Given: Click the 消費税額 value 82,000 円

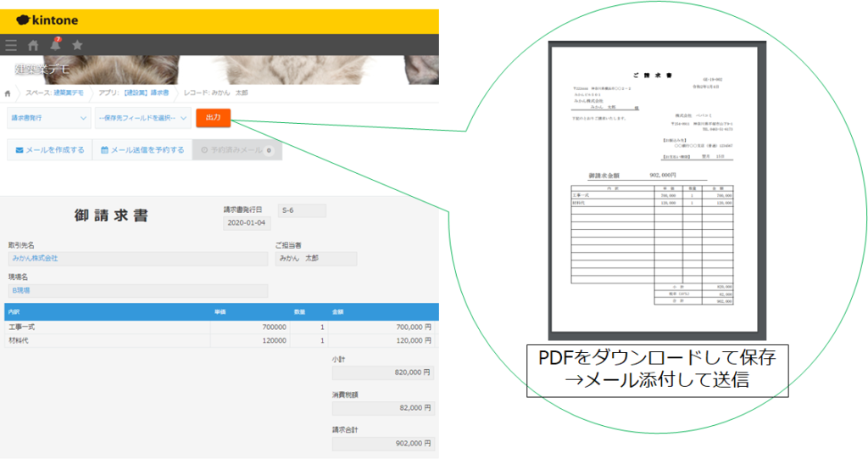Looking at the screenshot, I should [x=383, y=408].
